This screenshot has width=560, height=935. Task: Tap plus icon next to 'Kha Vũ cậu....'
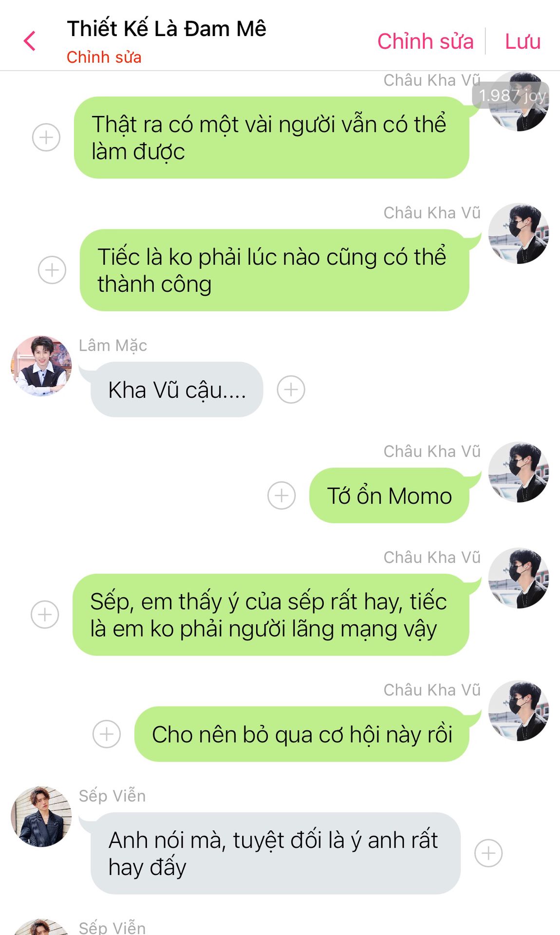point(291,390)
